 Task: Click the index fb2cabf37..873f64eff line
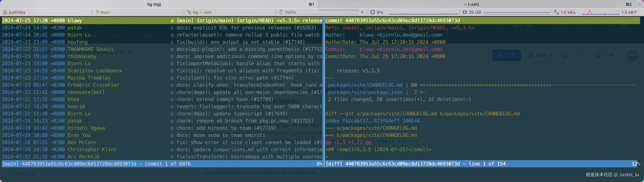point(372,121)
